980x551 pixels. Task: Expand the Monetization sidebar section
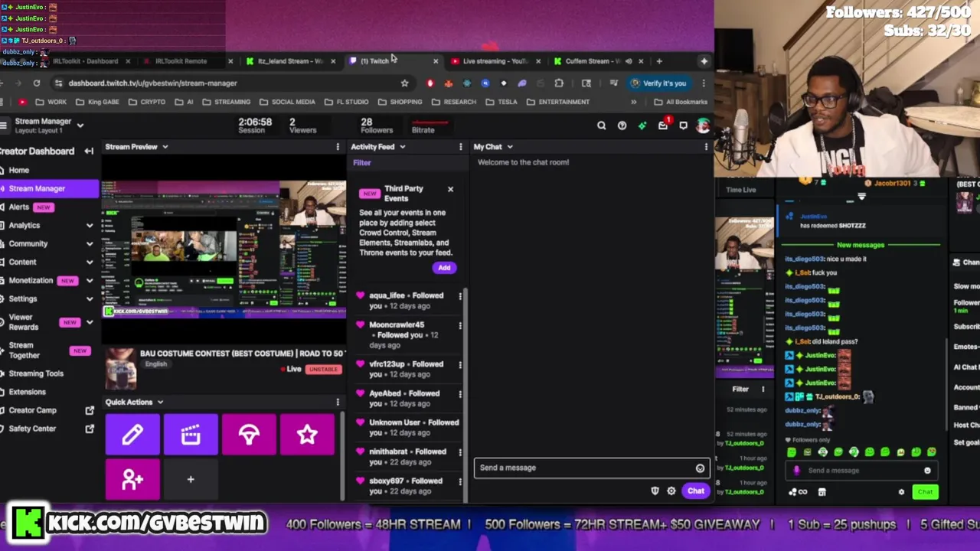[x=90, y=281]
